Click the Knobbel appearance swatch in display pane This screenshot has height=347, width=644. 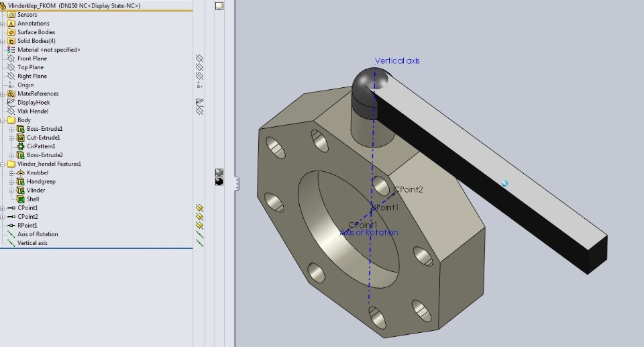219,172
